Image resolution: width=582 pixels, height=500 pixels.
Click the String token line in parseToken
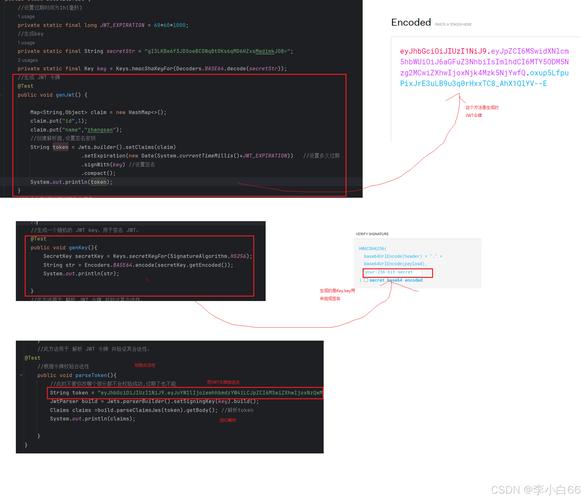point(186,393)
